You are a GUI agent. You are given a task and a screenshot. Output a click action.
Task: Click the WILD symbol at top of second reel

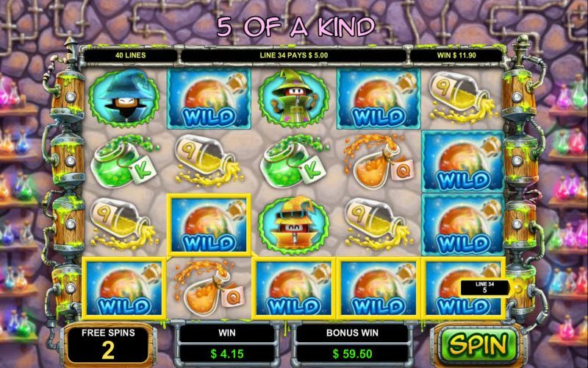[x=209, y=99]
